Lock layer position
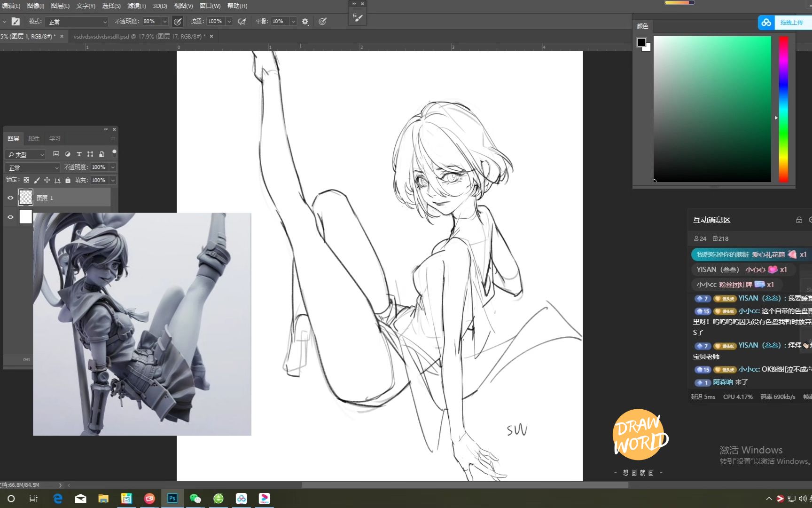The width and height of the screenshot is (812, 508). point(47,180)
